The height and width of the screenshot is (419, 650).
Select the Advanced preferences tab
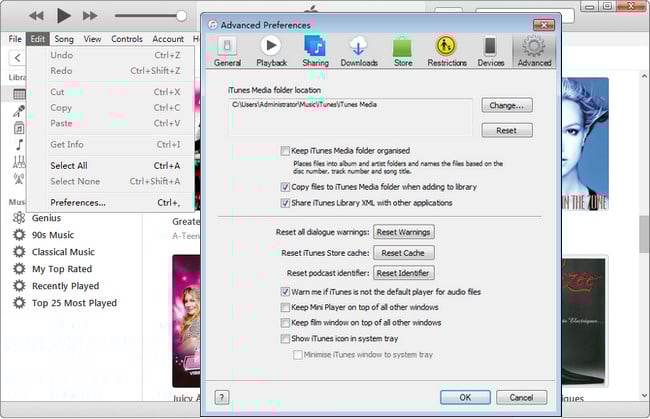point(534,51)
